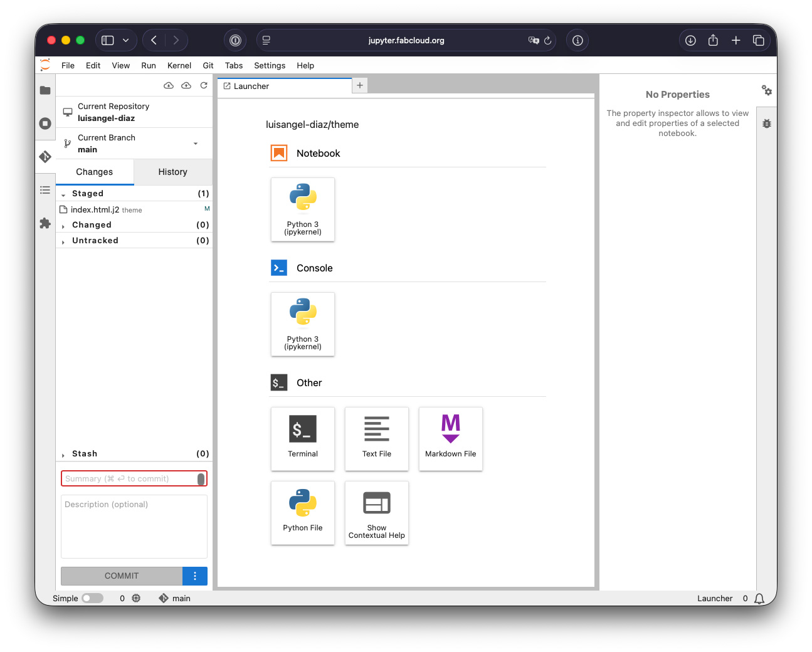Open the File Browser sidebar icon

[45, 90]
